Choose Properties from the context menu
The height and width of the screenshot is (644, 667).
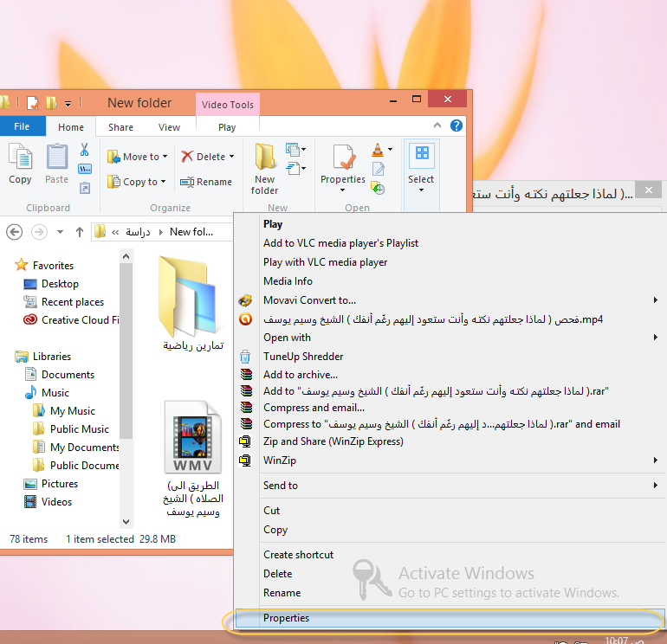click(287, 618)
